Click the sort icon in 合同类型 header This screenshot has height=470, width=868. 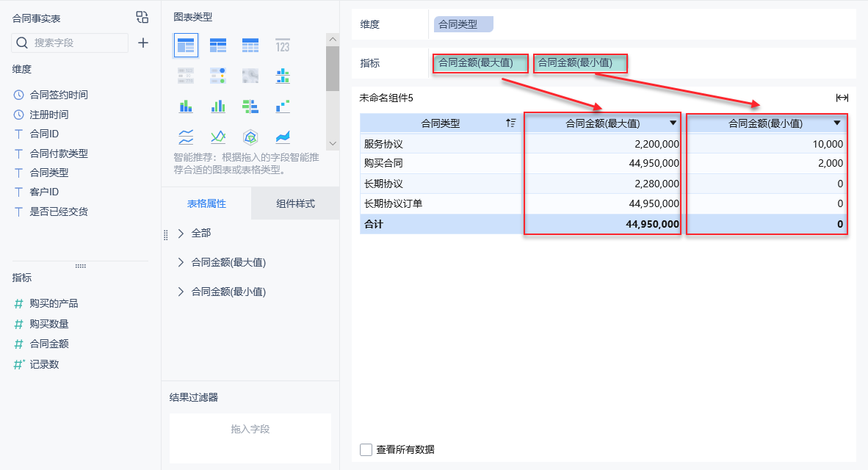tap(510, 123)
